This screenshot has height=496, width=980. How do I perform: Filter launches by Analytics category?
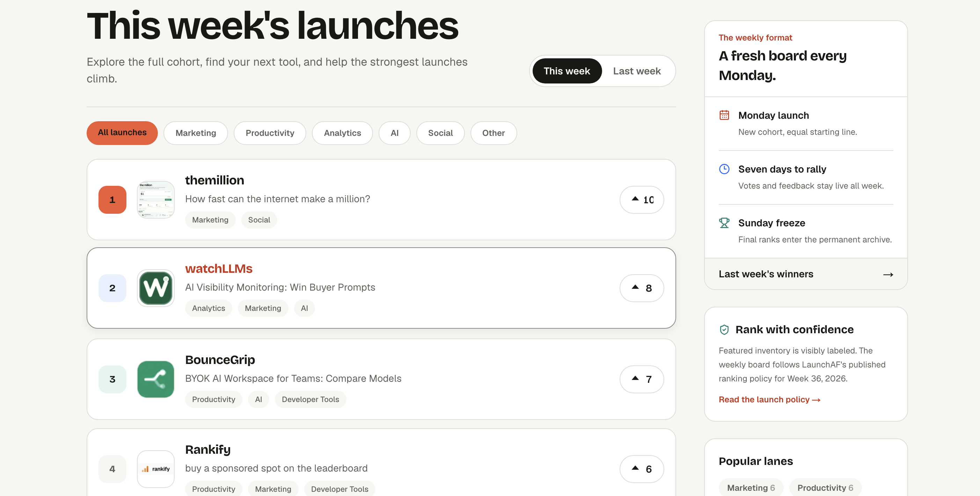(x=342, y=133)
